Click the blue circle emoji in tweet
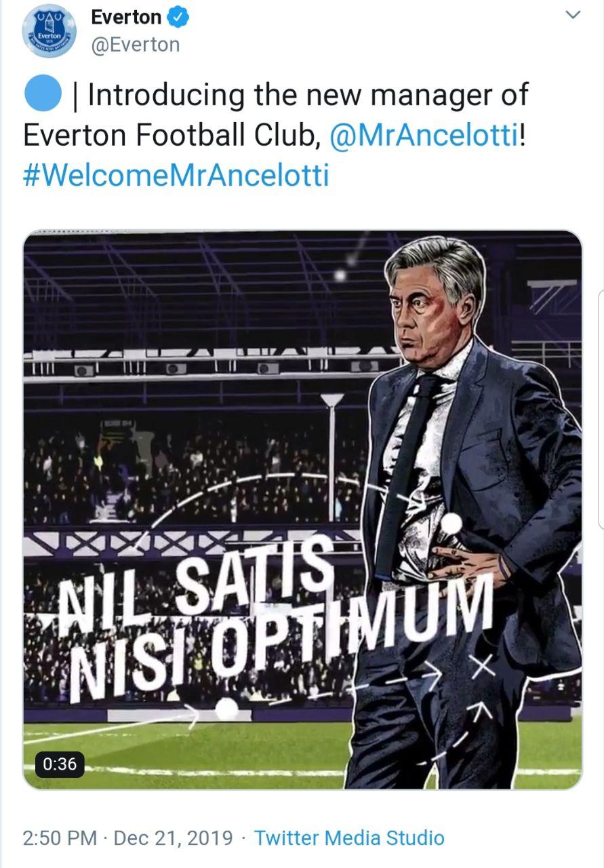 tap(43, 94)
